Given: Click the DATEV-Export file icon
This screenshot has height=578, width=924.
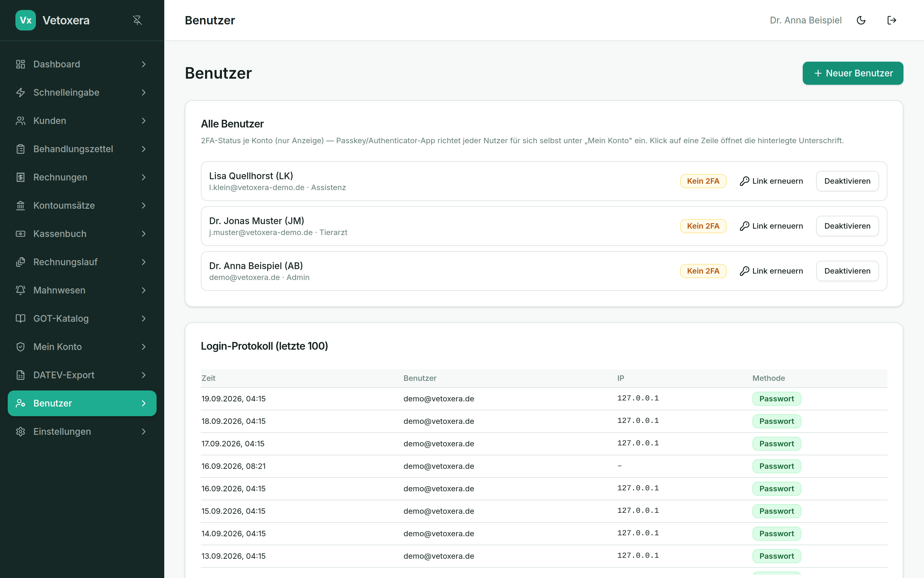Looking at the screenshot, I should point(21,375).
